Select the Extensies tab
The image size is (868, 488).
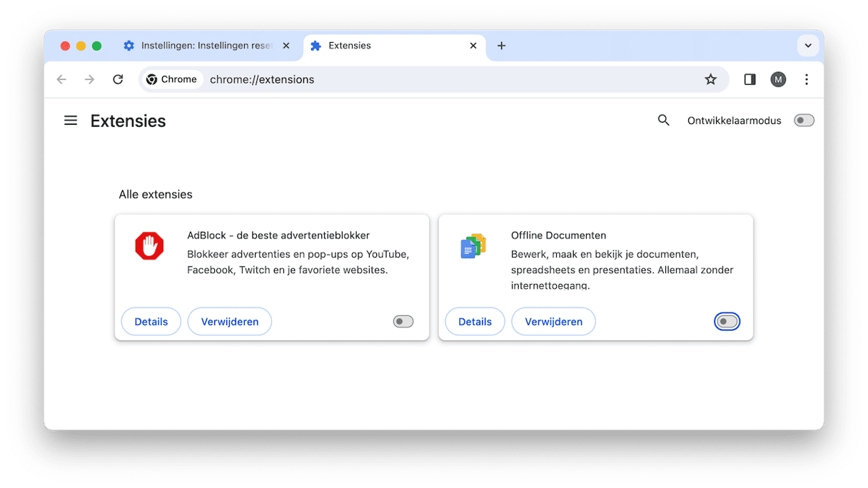[394, 46]
